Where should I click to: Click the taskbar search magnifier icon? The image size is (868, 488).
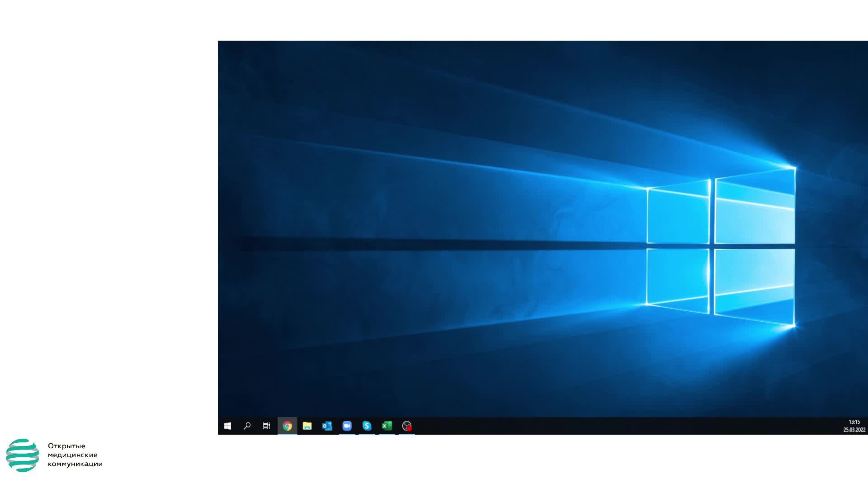[x=247, y=426]
